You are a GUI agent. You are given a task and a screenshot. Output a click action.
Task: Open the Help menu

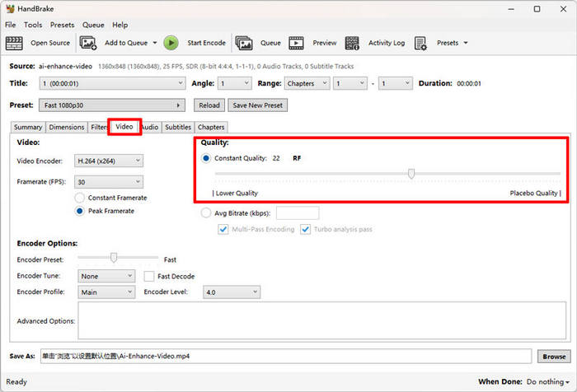click(x=120, y=25)
